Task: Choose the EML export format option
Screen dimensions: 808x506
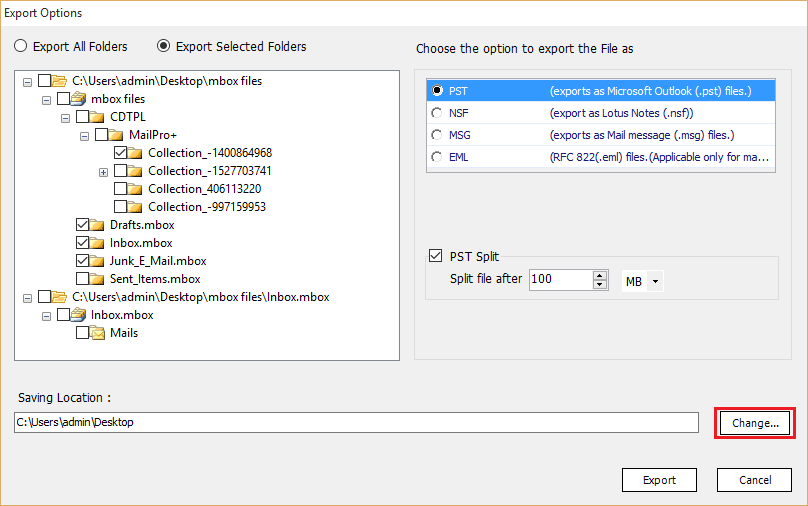Action: [x=436, y=157]
